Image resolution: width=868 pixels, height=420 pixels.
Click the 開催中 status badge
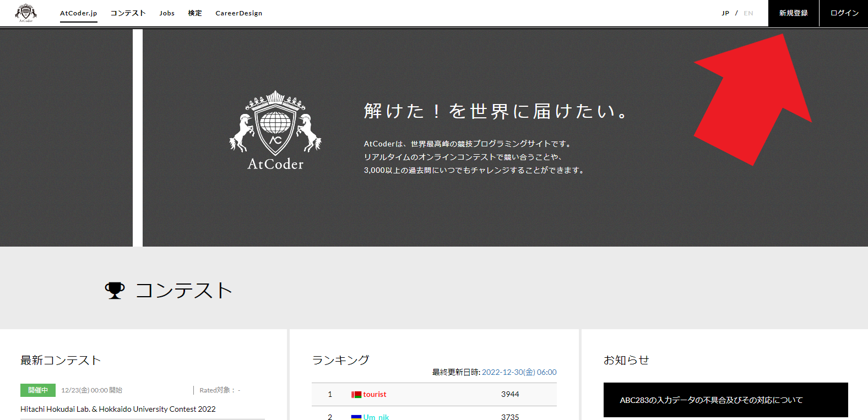coord(38,390)
